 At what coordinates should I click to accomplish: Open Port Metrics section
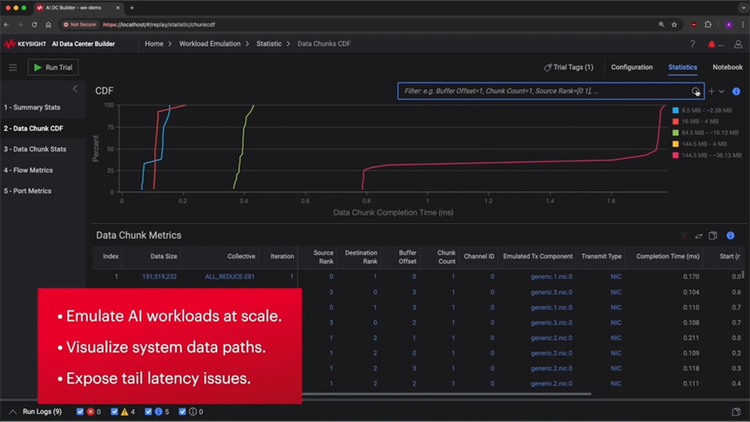point(27,191)
